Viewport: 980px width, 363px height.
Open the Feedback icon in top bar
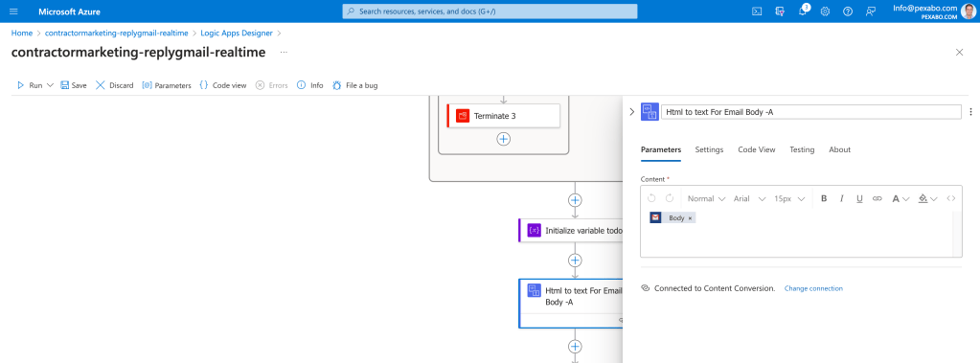(871, 11)
